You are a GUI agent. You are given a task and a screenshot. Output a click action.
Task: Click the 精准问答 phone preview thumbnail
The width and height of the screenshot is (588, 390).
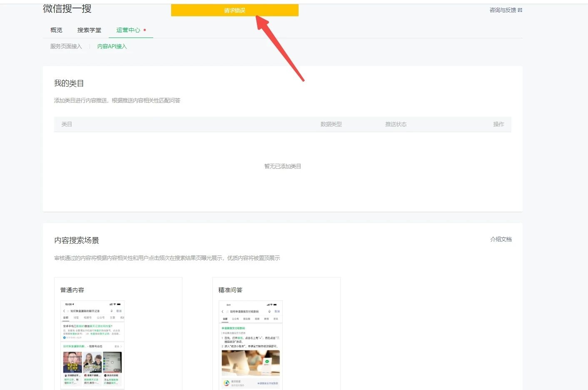coord(251,345)
